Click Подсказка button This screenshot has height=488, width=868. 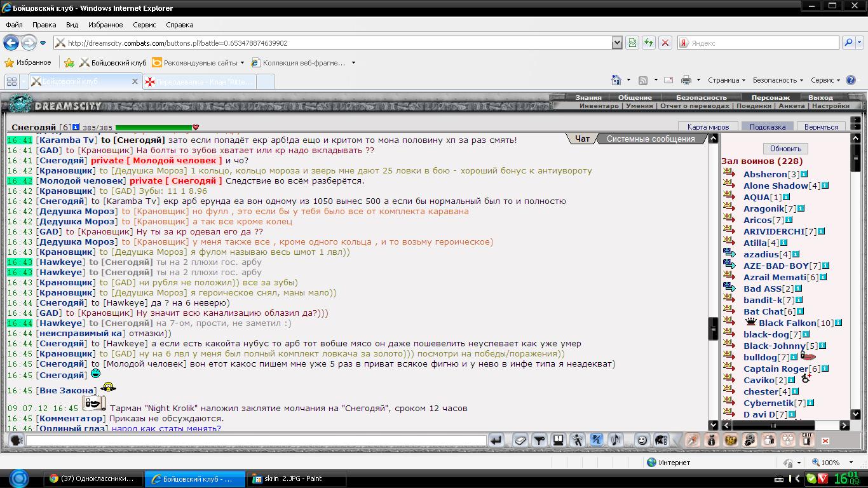(767, 126)
